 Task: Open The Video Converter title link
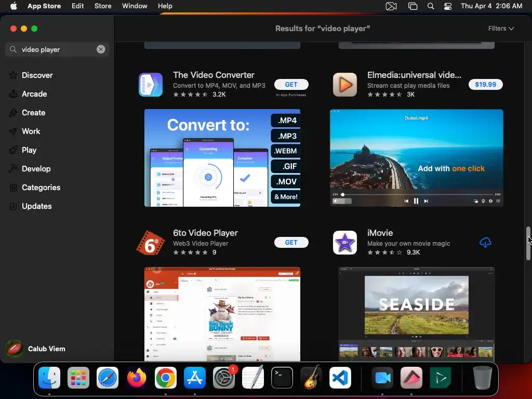[214, 75]
